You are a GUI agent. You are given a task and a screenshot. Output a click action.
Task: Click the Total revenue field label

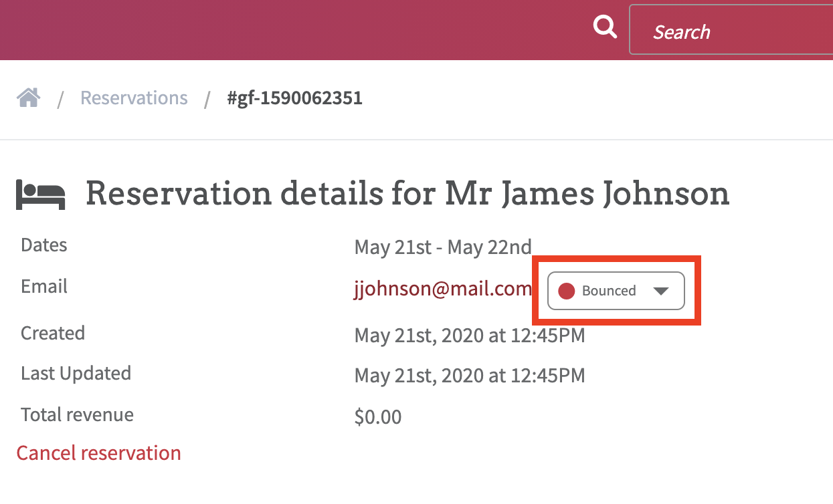(x=77, y=414)
